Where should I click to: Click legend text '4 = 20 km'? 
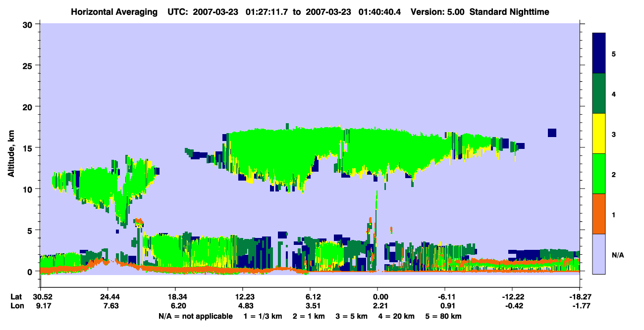pyautogui.click(x=397, y=316)
